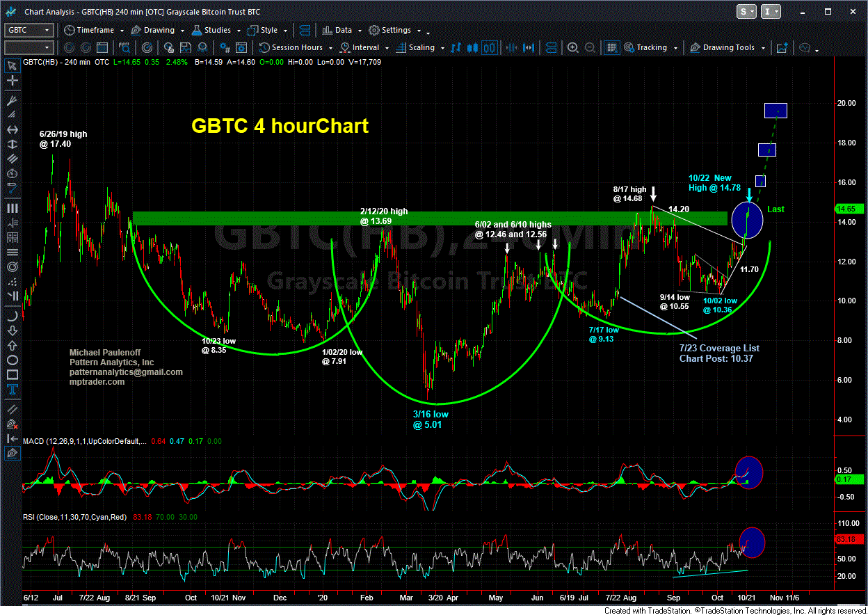Select the three vertical bars tool
868x615 pixels.
pyautogui.click(x=12, y=207)
